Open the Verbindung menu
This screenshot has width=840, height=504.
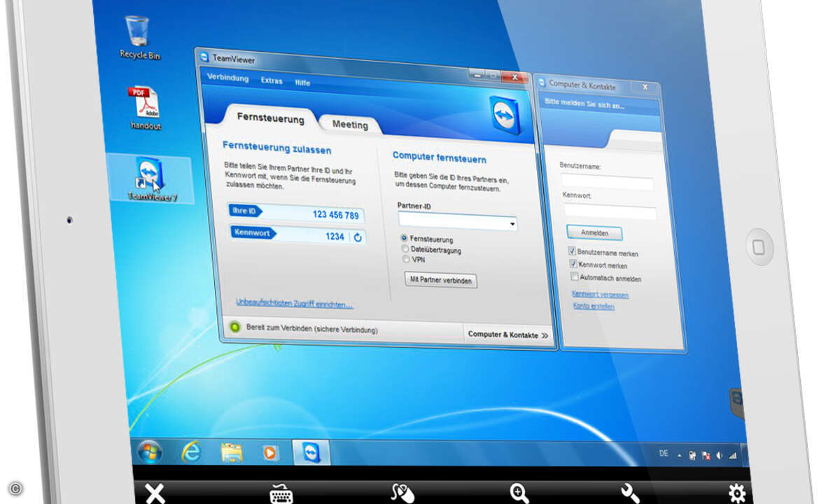click(227, 78)
